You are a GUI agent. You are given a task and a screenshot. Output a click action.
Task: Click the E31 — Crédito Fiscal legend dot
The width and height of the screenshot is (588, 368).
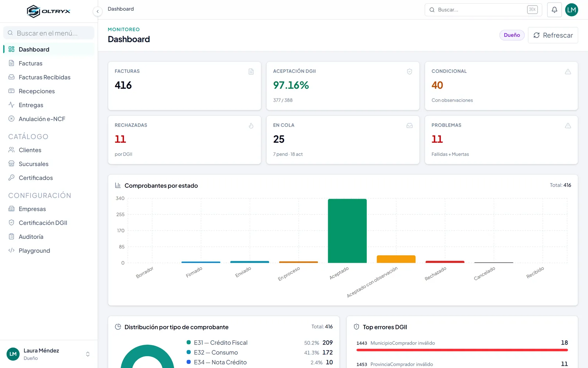(189, 343)
